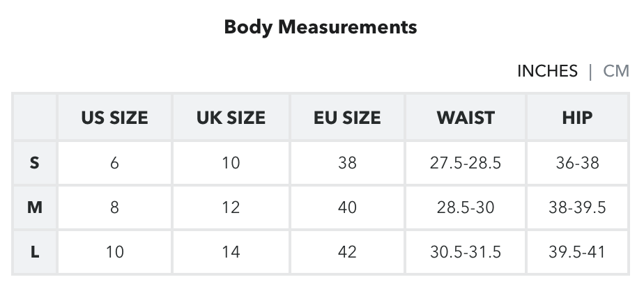The height and width of the screenshot is (307, 644).
Task: Click the Body Measurements heading
Action: coord(321,27)
